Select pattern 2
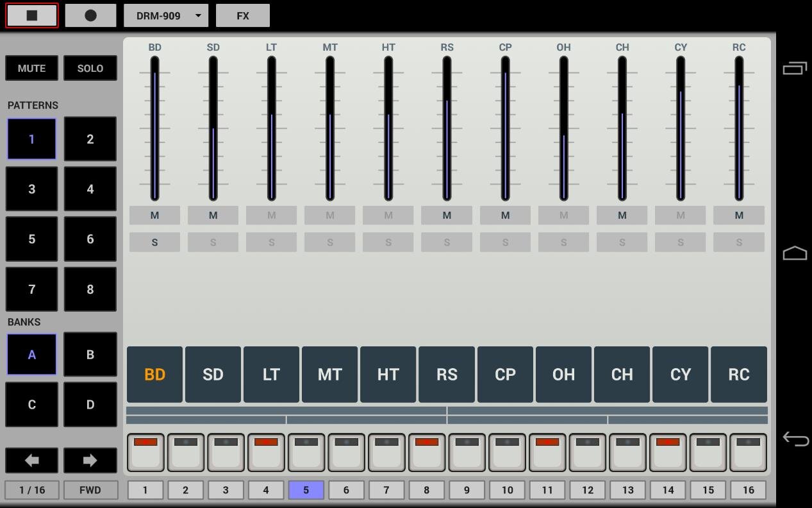This screenshot has width=812, height=508. tap(90, 139)
